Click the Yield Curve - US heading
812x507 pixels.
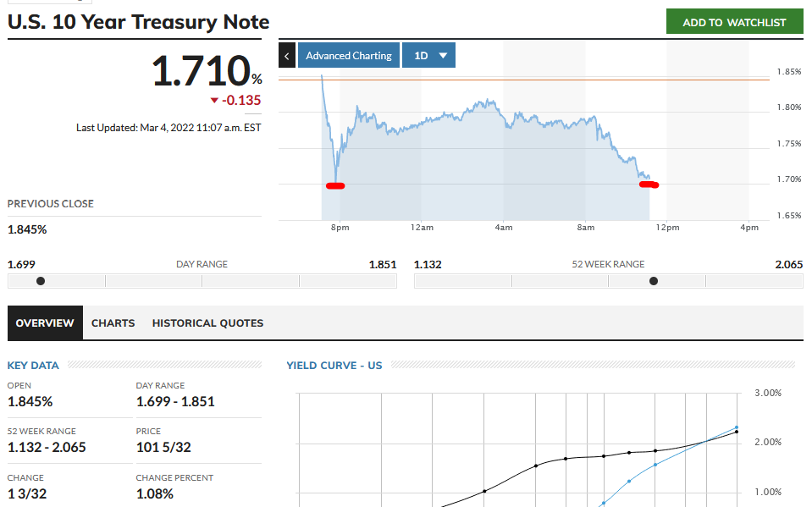click(334, 366)
